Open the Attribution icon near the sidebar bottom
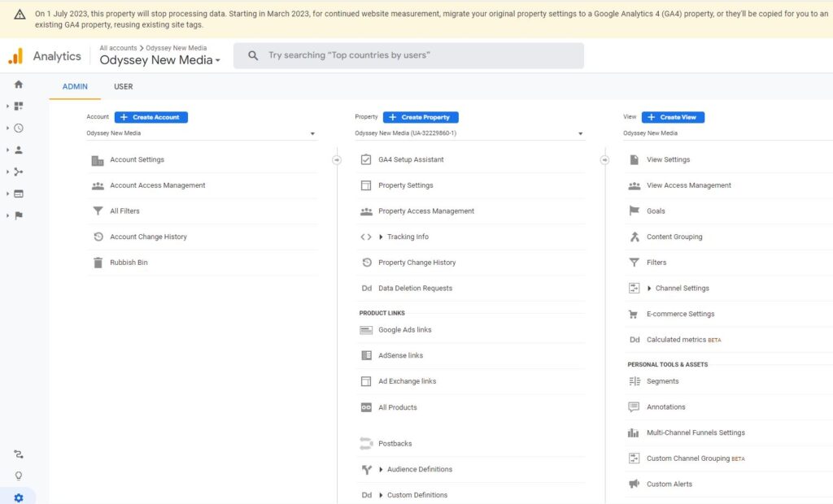This screenshot has width=833, height=504. 19,454
